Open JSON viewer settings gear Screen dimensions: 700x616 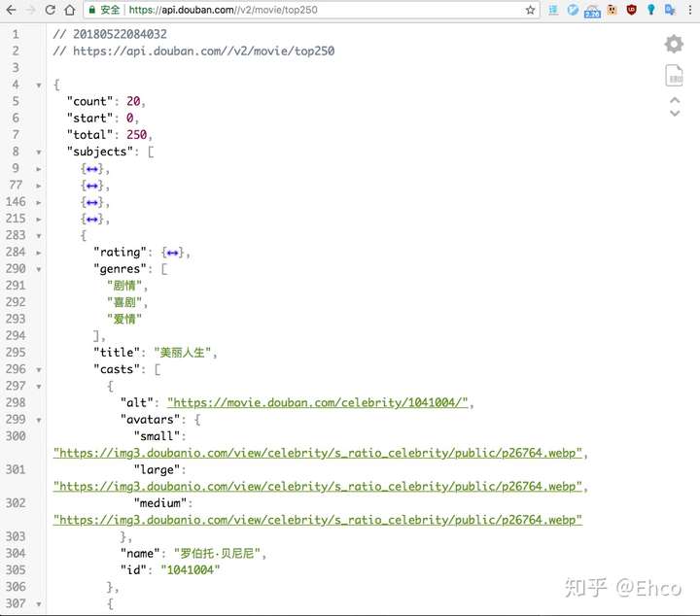(674, 44)
